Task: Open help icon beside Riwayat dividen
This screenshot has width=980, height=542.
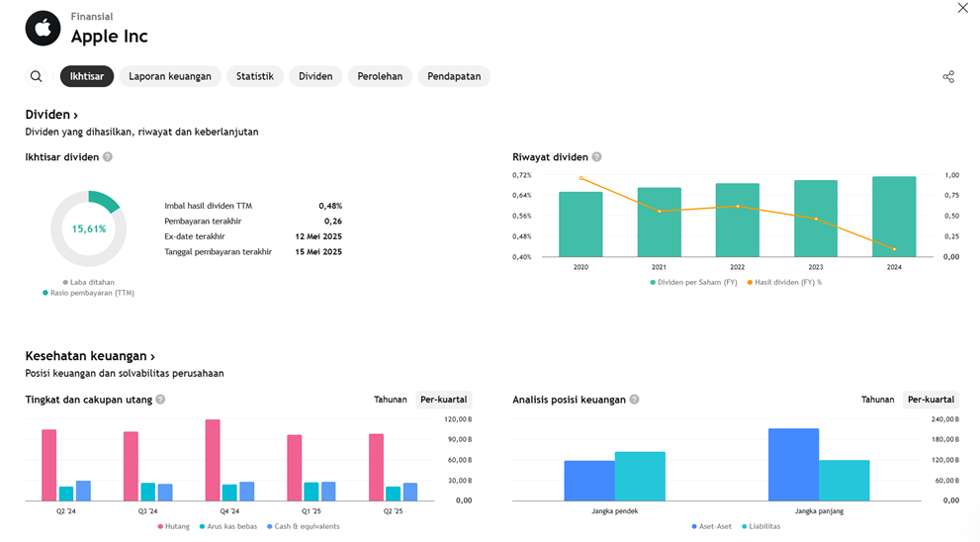Action: point(597,157)
